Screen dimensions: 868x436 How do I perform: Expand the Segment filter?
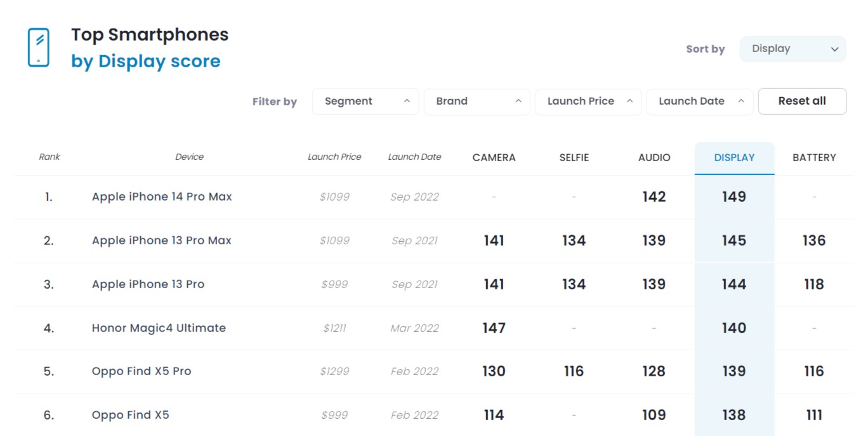365,102
